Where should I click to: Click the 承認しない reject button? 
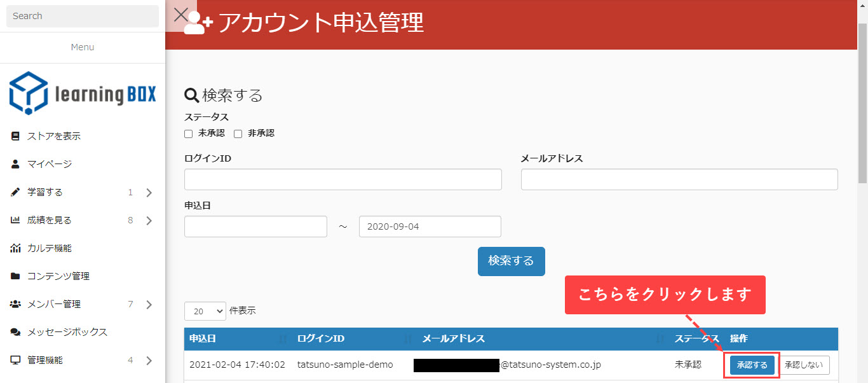(x=804, y=365)
